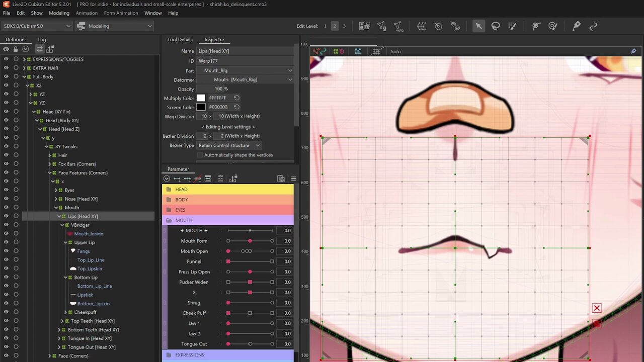Open the SDK5.0/Cubism5.0 version dropdown
644x362 pixels.
pyautogui.click(x=37, y=26)
